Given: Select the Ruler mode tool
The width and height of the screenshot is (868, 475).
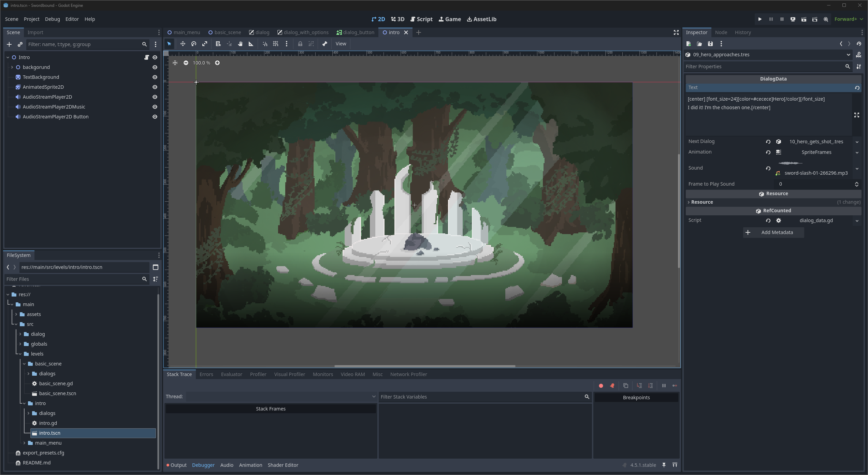Looking at the screenshot, I should tap(251, 44).
